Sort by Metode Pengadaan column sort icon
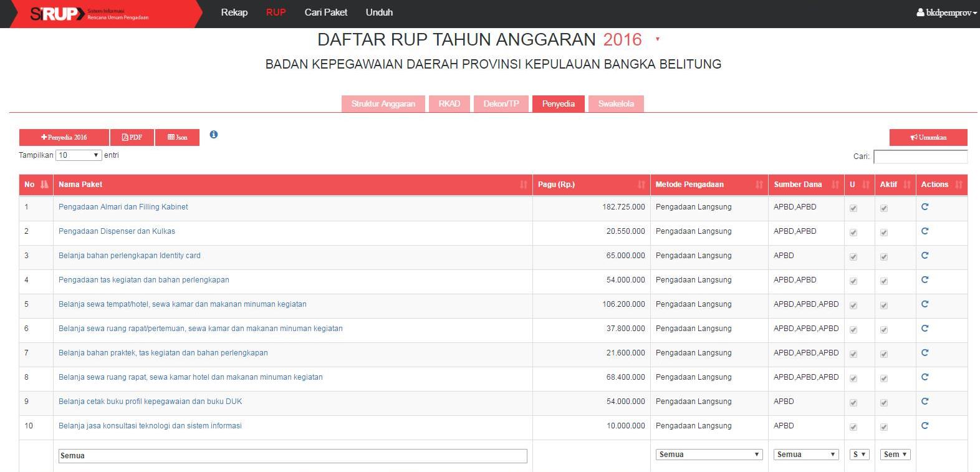This screenshot has height=472, width=980. [x=759, y=185]
